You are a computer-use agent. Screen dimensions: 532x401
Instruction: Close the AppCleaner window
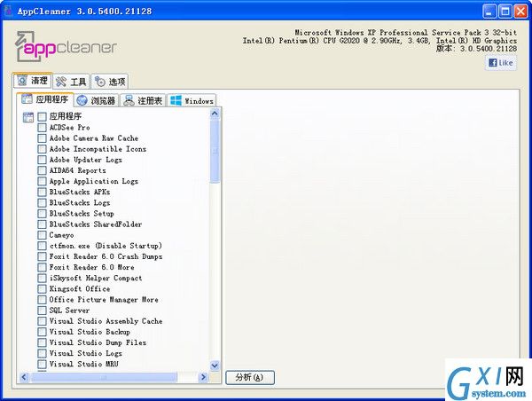(x=520, y=12)
